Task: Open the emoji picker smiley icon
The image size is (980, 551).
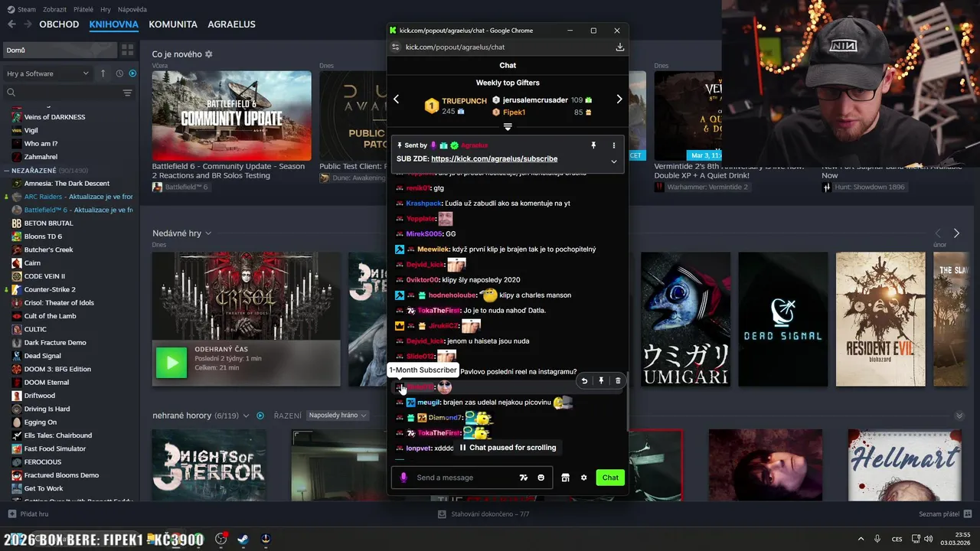Action: coord(541,478)
